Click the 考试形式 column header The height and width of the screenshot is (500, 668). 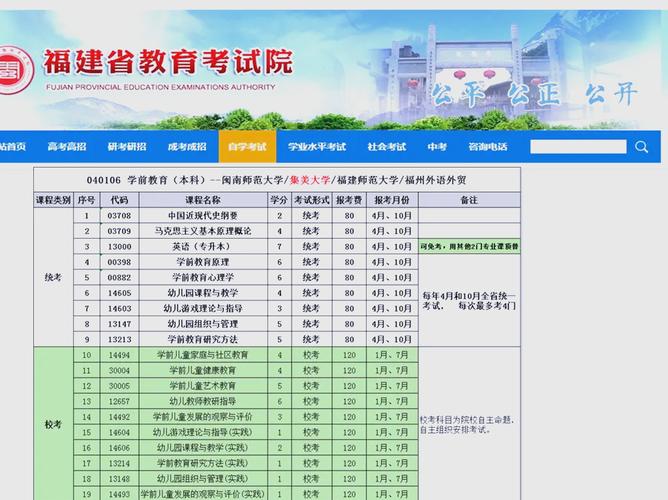click(311, 200)
